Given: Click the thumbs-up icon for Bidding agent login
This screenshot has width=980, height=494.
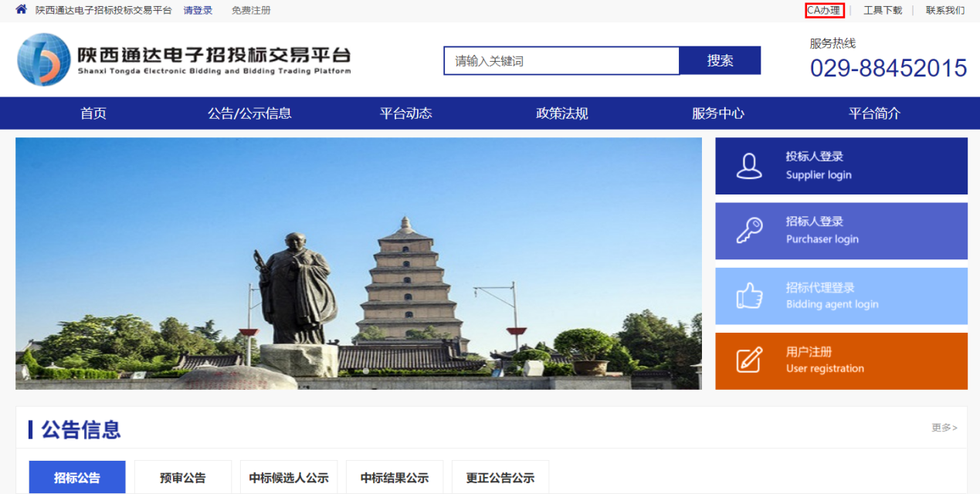Looking at the screenshot, I should pyautogui.click(x=749, y=296).
